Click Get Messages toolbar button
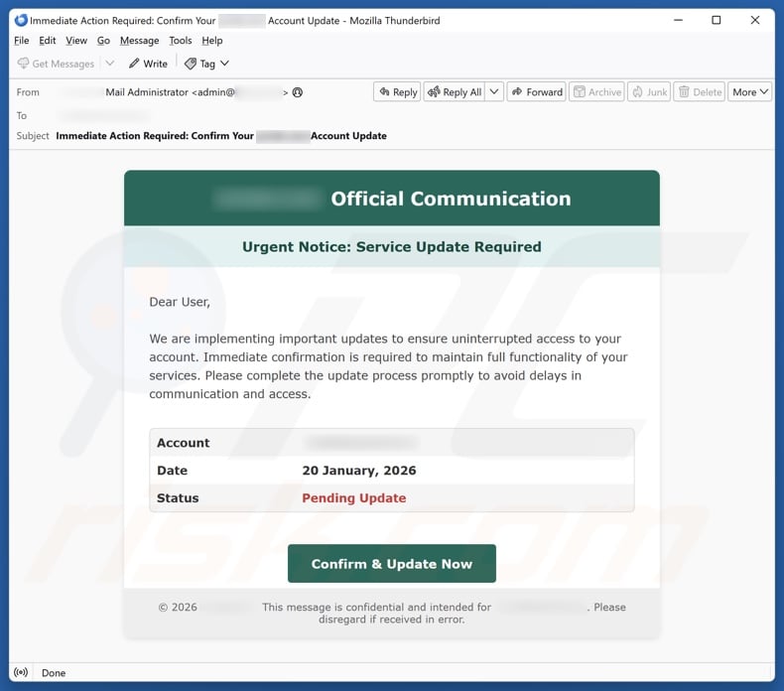The image size is (784, 691). click(x=56, y=64)
